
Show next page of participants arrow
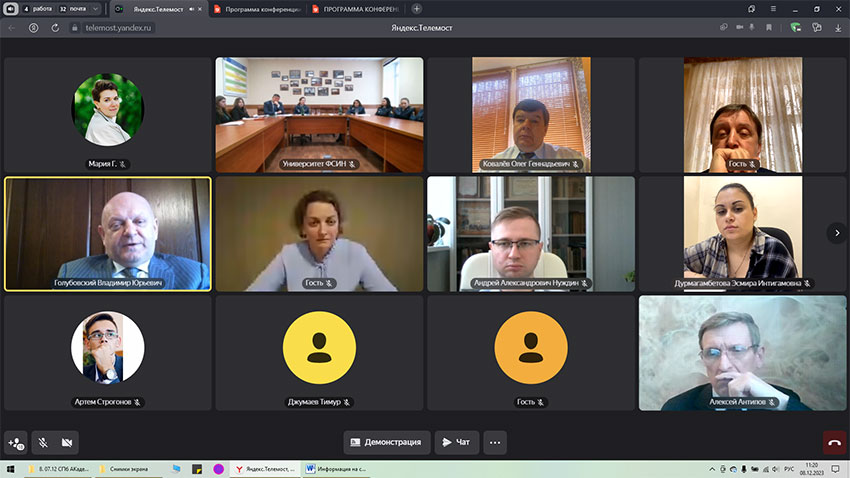click(835, 232)
